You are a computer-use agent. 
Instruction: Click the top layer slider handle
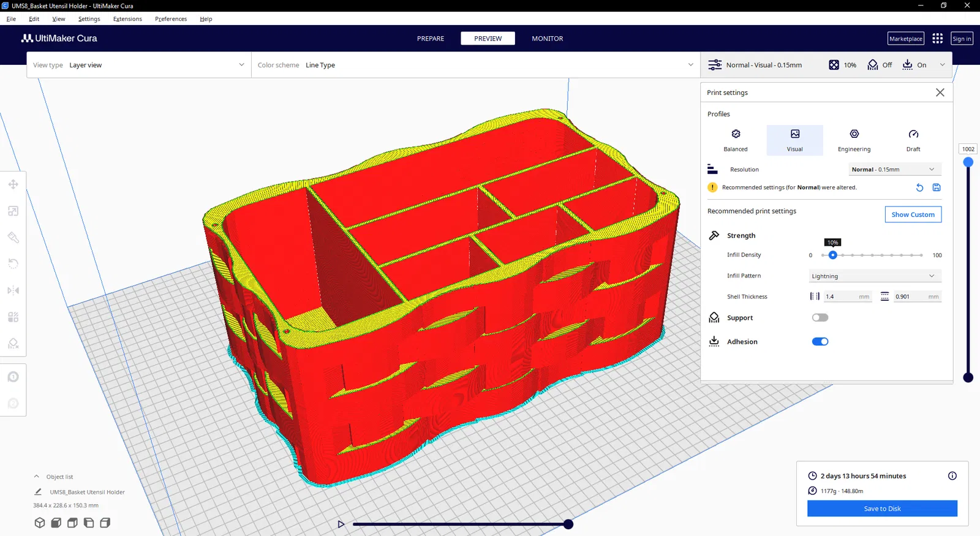968,162
